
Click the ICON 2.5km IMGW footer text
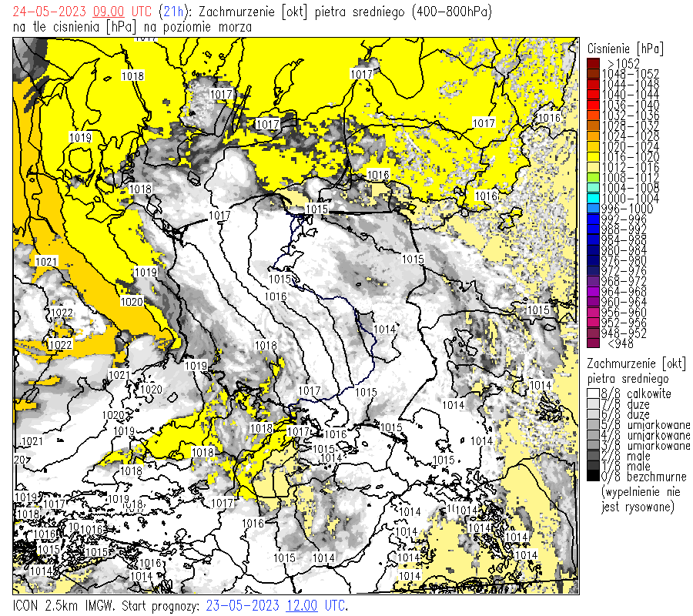coord(65,605)
